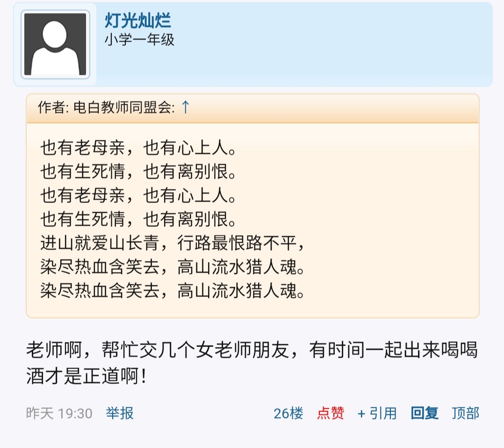Quote this post using + 引用

377,413
